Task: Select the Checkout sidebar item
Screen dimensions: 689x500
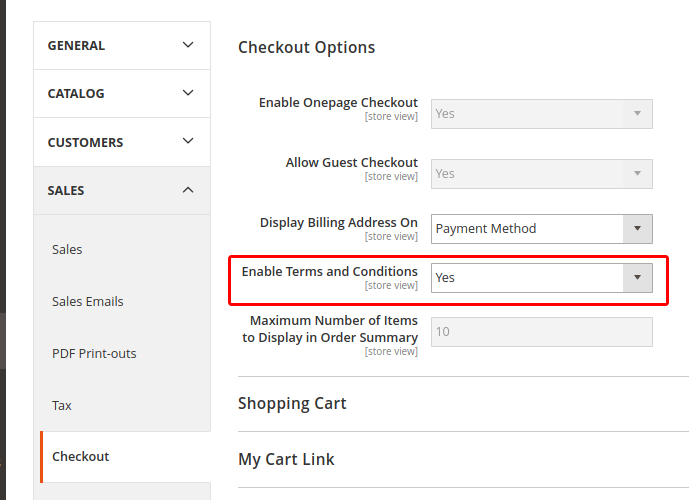Action: 81,457
